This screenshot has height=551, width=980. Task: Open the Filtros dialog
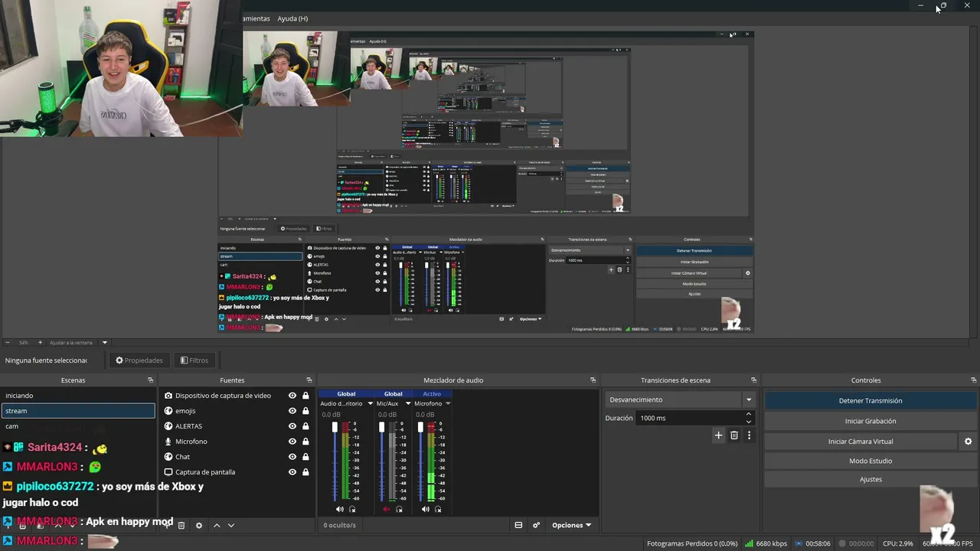point(194,360)
